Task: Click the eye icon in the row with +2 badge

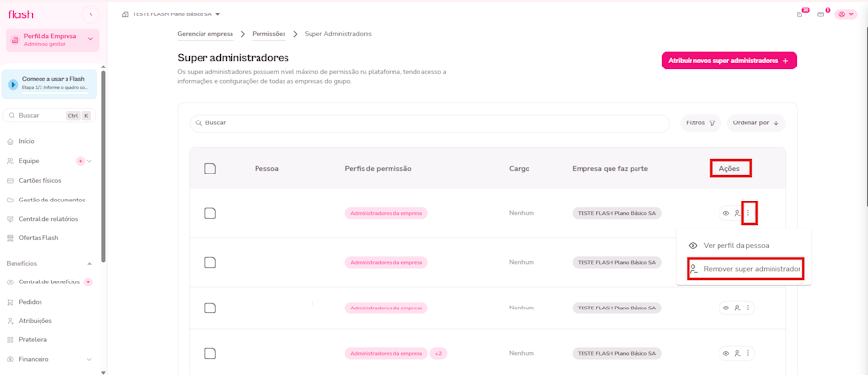Action: pyautogui.click(x=726, y=353)
